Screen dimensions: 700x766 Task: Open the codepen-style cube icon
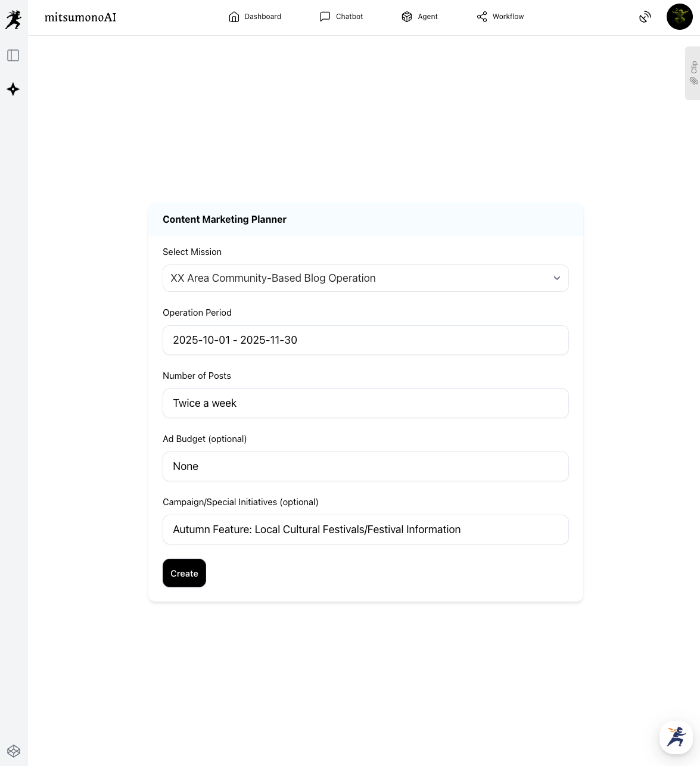point(14,751)
